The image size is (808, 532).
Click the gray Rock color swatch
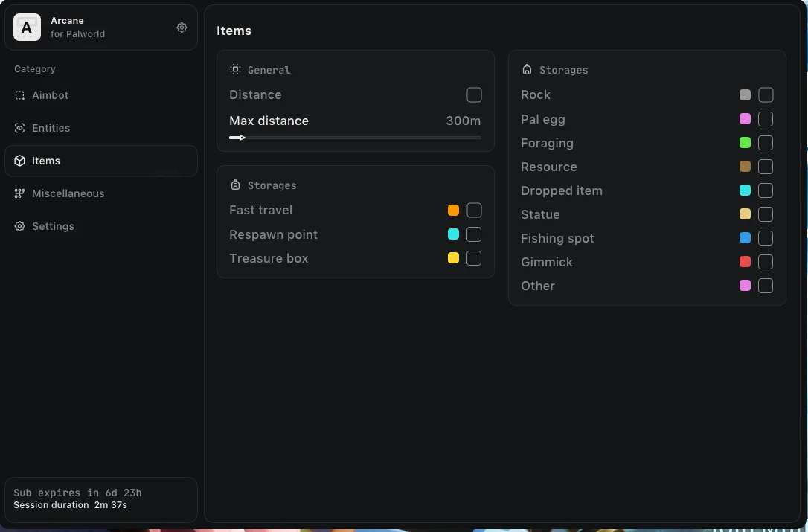tap(746, 94)
